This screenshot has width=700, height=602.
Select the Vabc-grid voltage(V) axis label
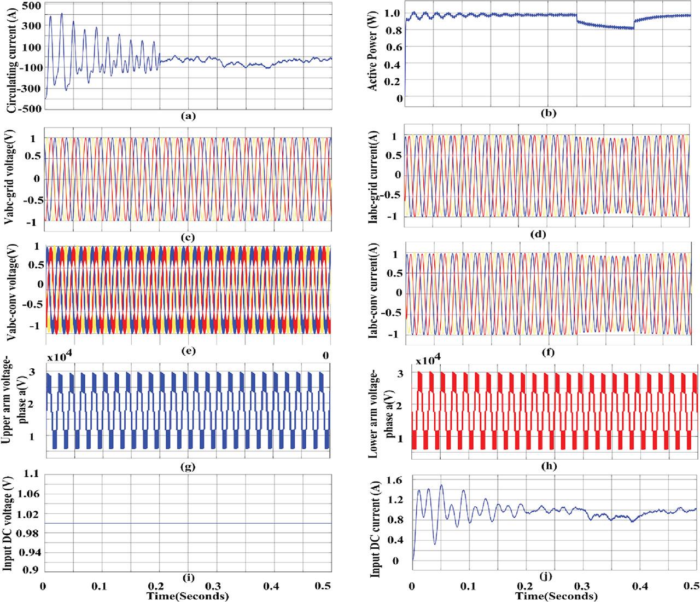pyautogui.click(x=11, y=179)
